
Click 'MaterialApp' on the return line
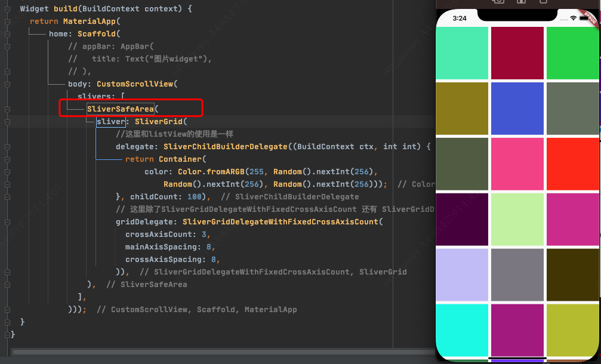[90, 21]
